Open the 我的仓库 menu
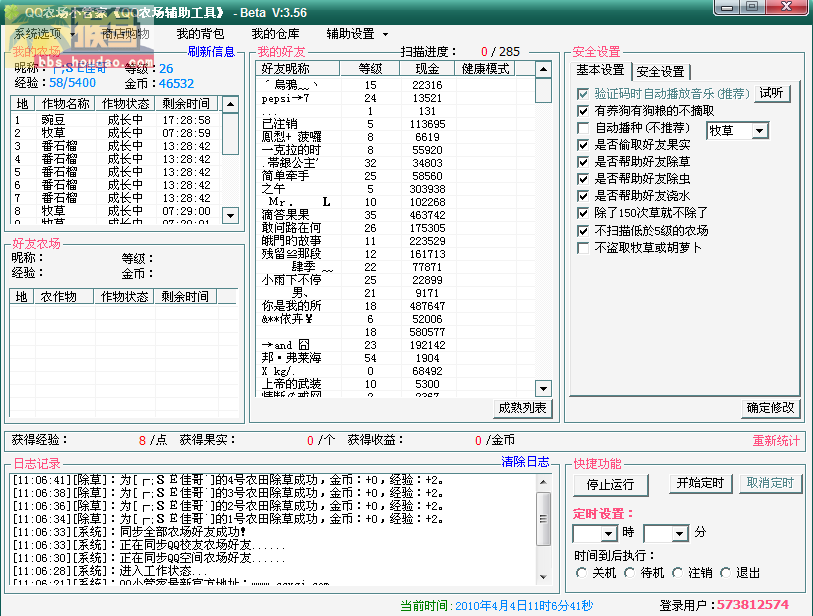The image size is (813, 616). pyautogui.click(x=275, y=34)
